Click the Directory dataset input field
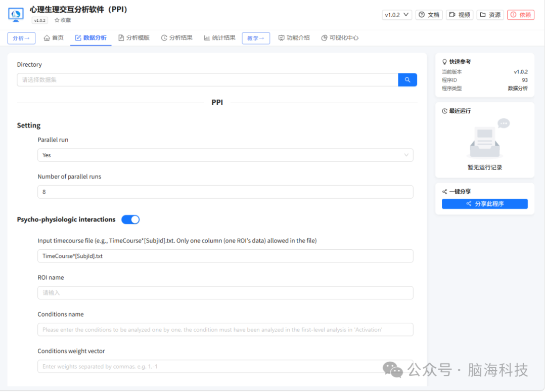This screenshot has height=392, width=546. coord(208,80)
